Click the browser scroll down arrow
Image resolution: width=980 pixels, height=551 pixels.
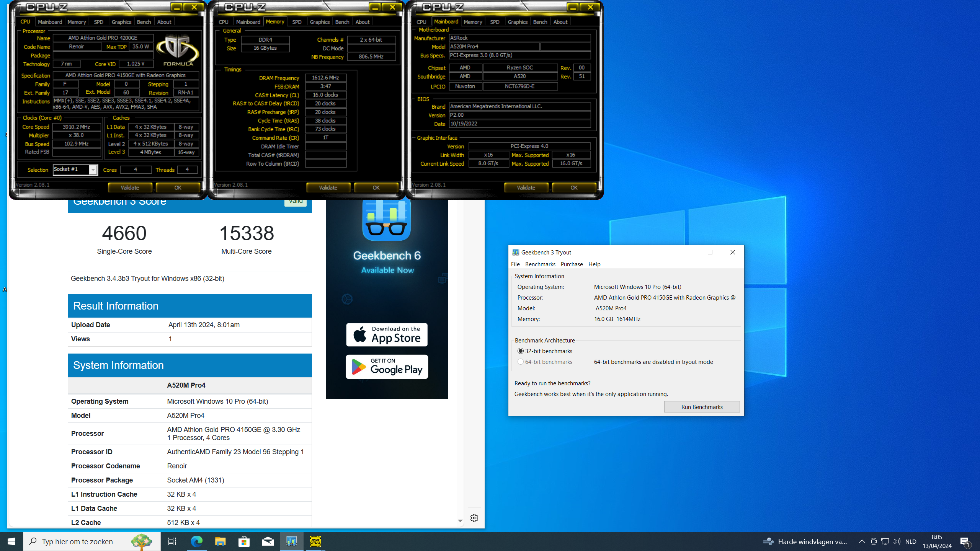pyautogui.click(x=460, y=521)
